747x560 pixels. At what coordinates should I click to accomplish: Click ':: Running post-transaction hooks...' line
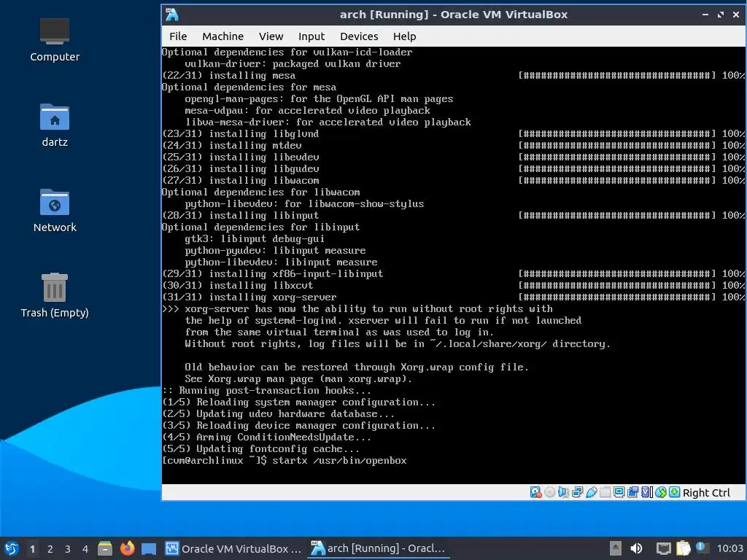266,391
